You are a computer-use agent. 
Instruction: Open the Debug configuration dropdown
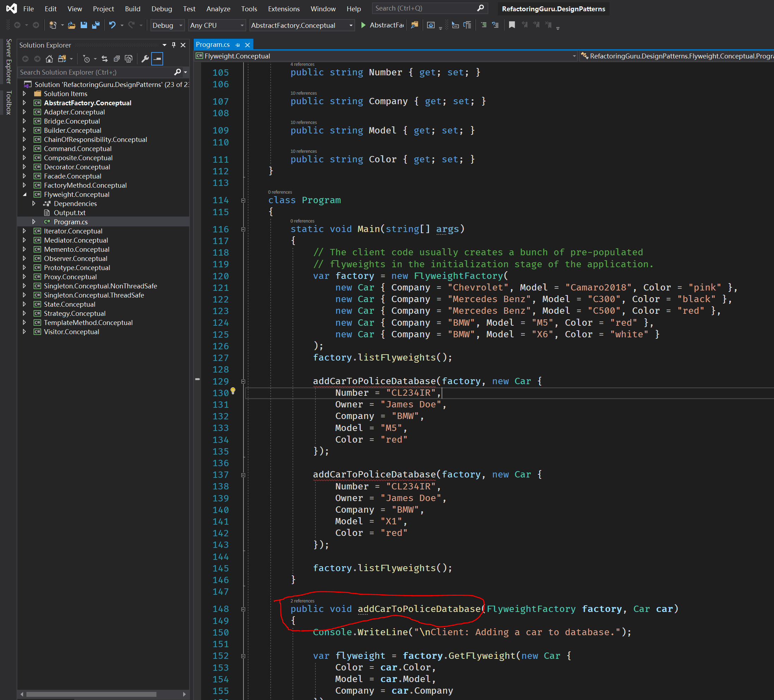(167, 25)
